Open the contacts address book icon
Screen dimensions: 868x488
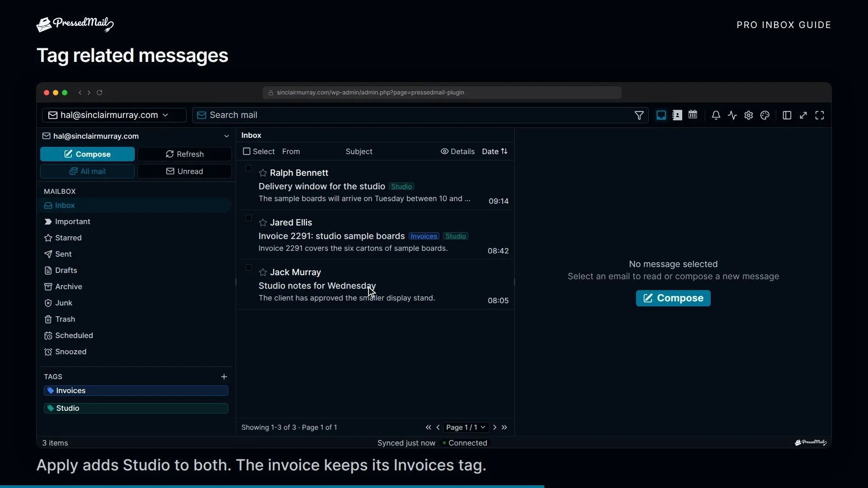(677, 115)
